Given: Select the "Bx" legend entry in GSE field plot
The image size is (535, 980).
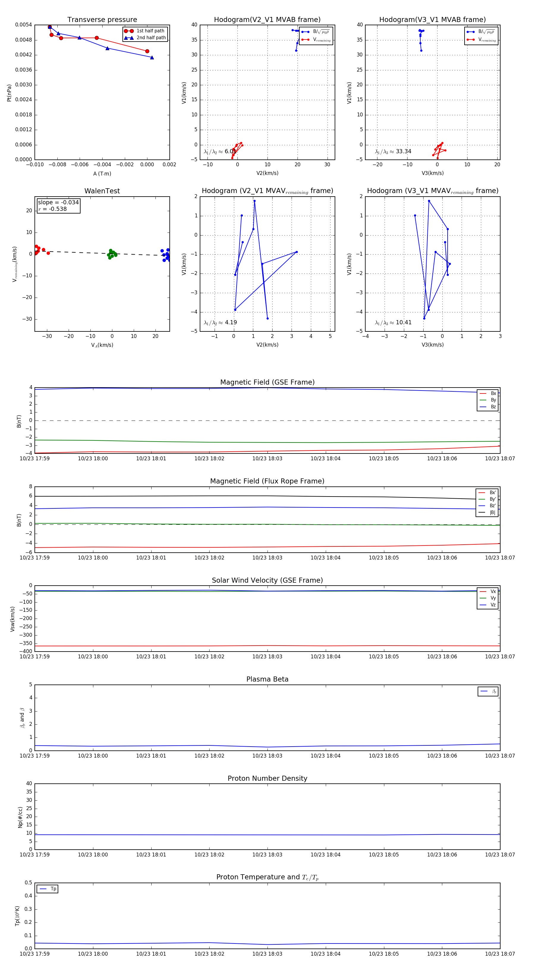Looking at the screenshot, I should point(488,393).
